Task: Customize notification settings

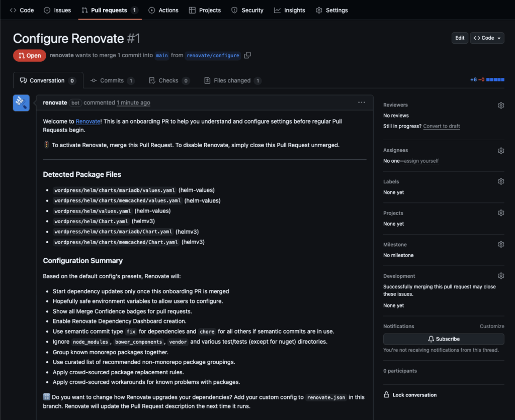Action: 492,327
